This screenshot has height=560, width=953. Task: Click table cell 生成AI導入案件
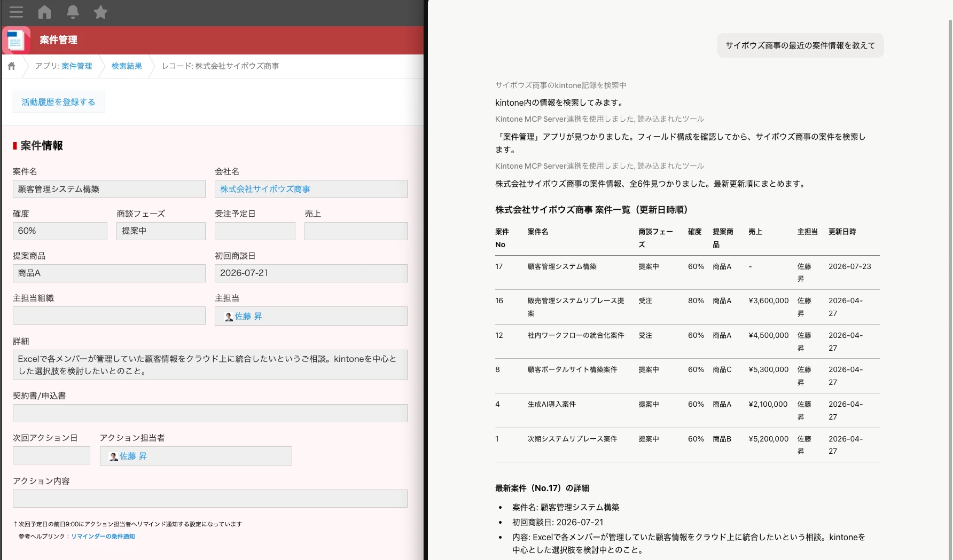pyautogui.click(x=551, y=404)
